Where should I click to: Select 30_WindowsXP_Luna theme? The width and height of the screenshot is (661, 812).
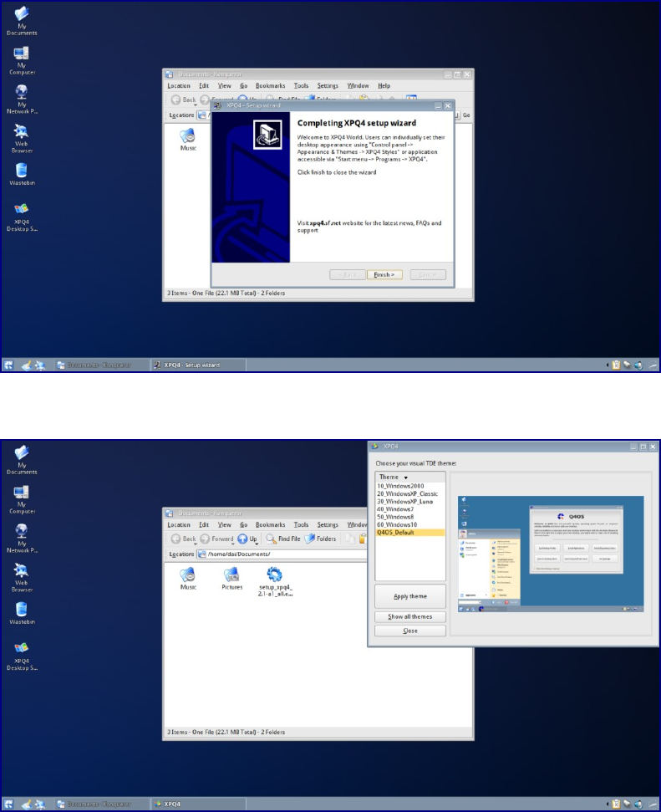404,501
